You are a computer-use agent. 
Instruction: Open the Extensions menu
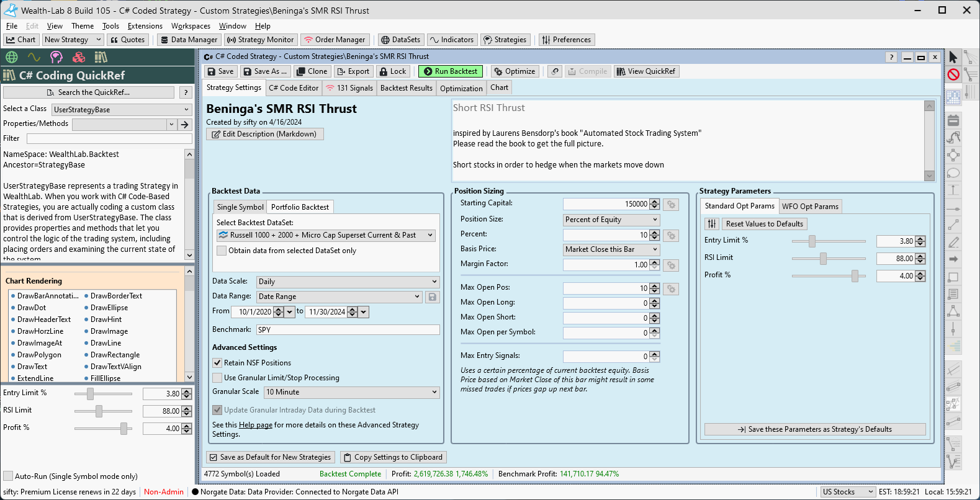pyautogui.click(x=145, y=26)
